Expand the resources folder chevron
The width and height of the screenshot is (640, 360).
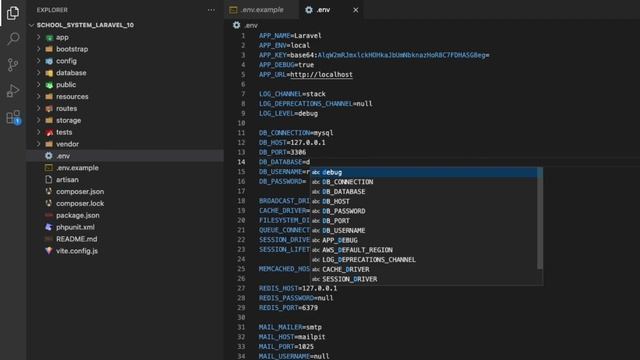(39, 96)
